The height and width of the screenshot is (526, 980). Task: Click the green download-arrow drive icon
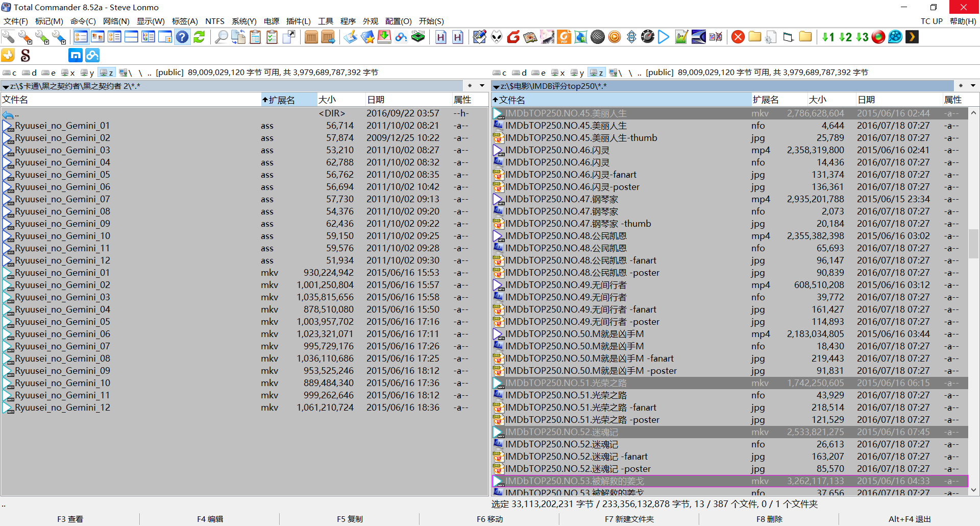384,37
